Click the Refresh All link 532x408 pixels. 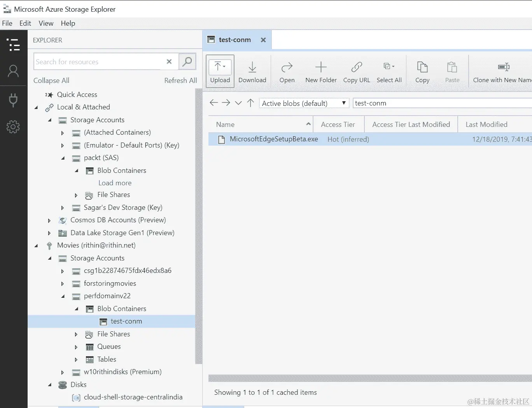click(x=180, y=81)
